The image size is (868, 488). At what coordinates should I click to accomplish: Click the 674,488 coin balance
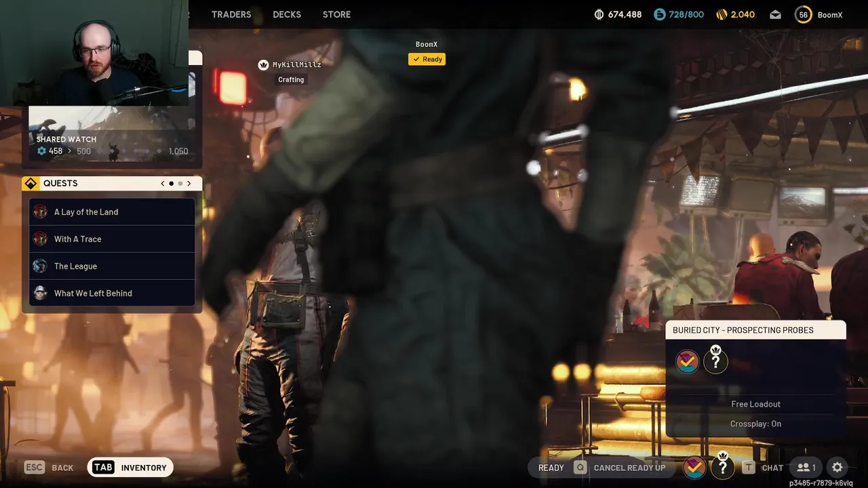[x=625, y=14]
